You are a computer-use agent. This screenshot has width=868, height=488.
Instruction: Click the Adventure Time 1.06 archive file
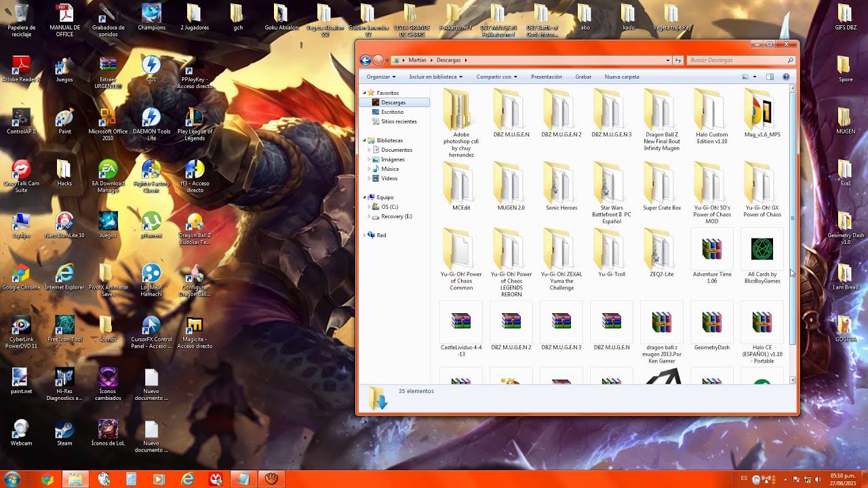[x=712, y=256]
